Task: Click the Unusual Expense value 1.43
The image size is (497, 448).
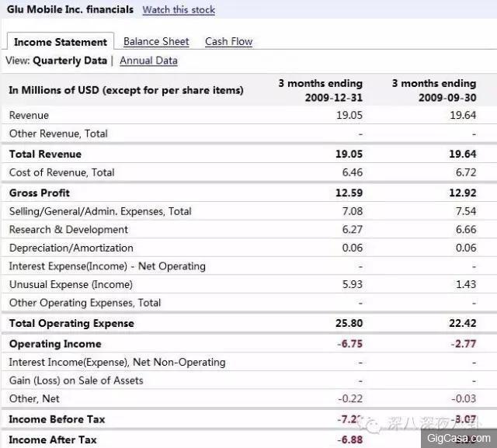Action: coord(466,284)
